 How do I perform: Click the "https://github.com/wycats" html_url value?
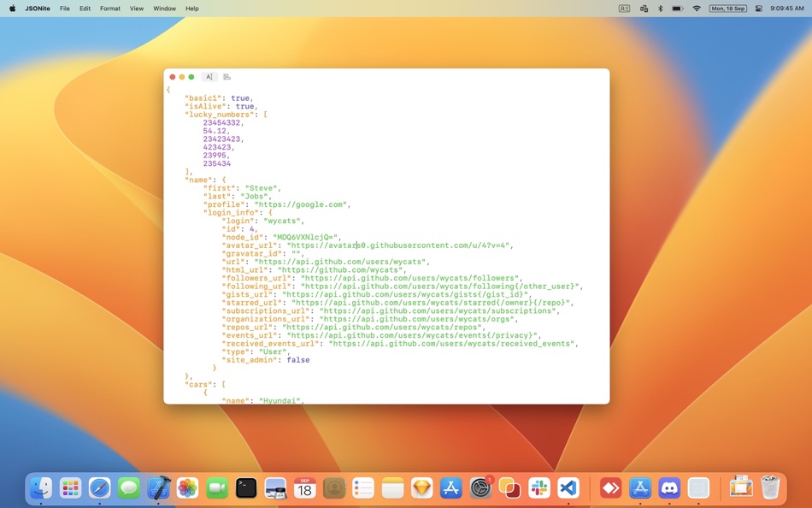pyautogui.click(x=339, y=269)
